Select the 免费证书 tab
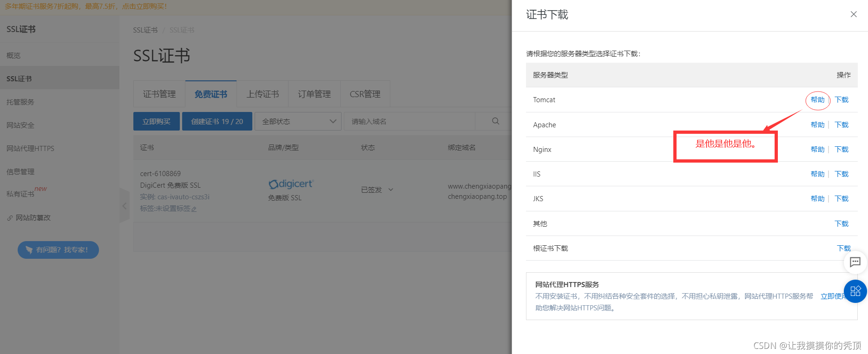This screenshot has width=868, height=354. 211,94
